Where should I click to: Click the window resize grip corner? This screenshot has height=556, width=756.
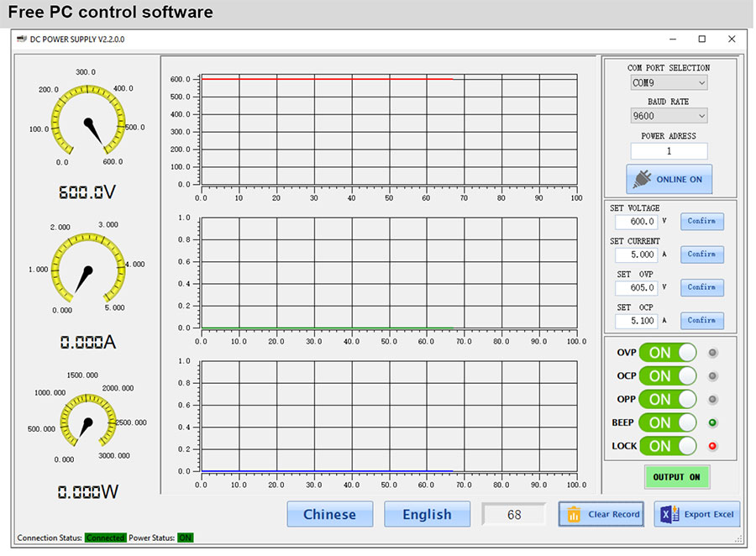click(738, 538)
